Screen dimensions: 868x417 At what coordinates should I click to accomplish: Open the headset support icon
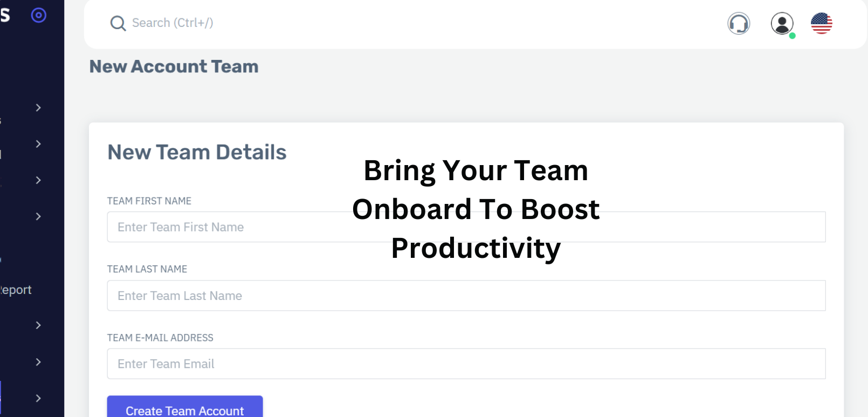click(x=739, y=23)
